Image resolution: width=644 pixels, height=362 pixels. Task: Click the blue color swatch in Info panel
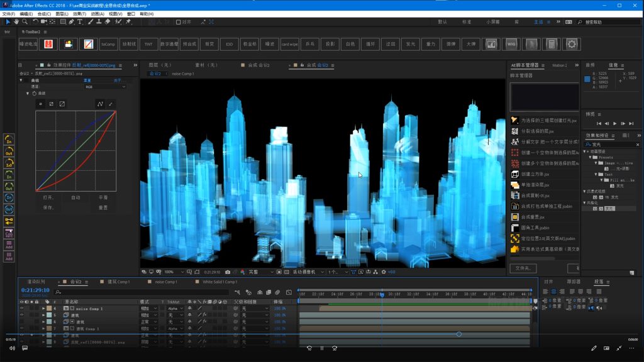[x=587, y=79]
